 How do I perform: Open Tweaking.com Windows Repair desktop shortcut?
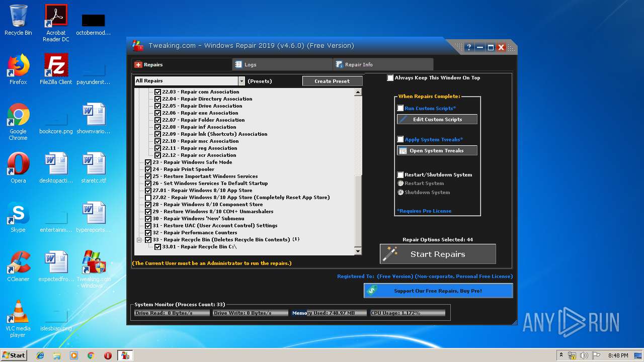94,269
